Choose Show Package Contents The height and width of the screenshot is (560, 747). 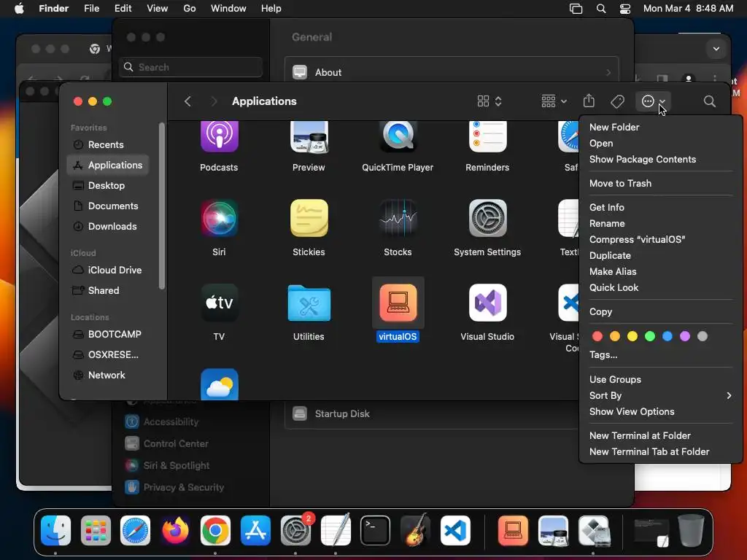click(642, 160)
